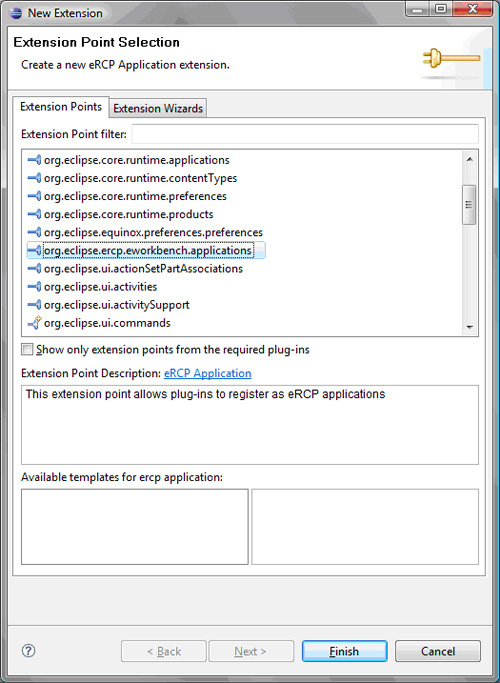Select org.eclipse.core.runtime.products extension point
Viewport: 500px width, 683px height.
tap(128, 214)
